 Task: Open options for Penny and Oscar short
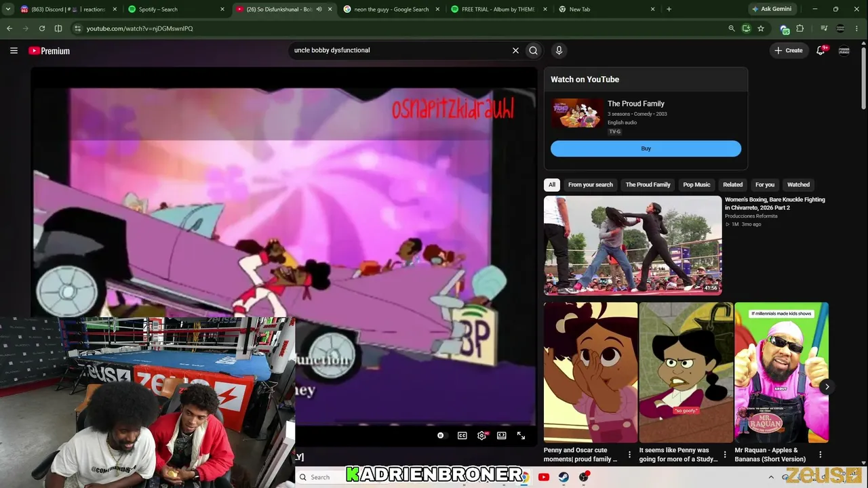(x=629, y=454)
